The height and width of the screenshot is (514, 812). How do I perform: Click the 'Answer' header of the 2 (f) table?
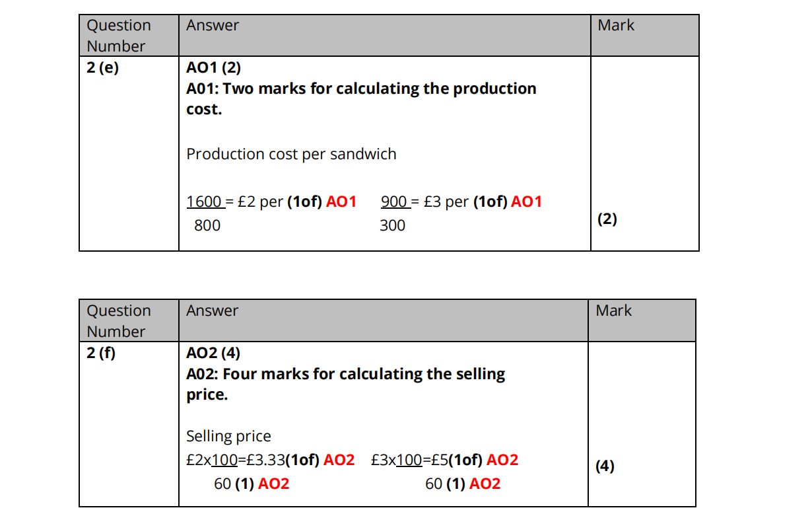pyautogui.click(x=212, y=311)
